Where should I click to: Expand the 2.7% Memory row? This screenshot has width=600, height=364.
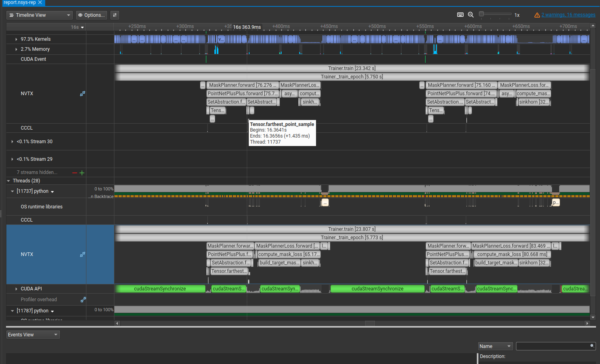click(16, 49)
